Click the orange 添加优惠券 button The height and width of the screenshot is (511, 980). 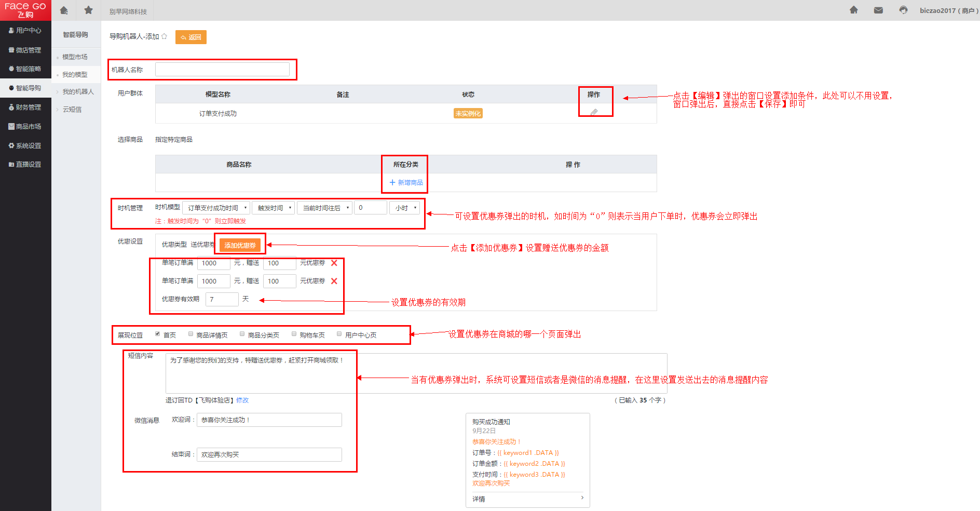pyautogui.click(x=240, y=245)
